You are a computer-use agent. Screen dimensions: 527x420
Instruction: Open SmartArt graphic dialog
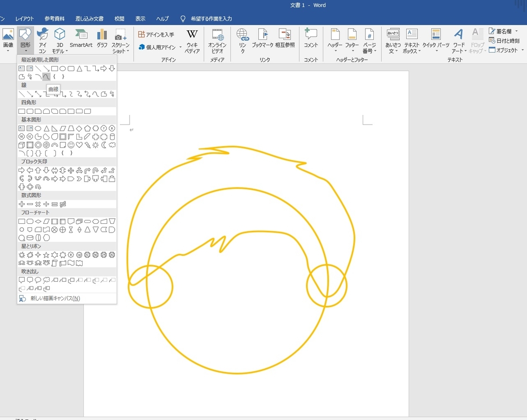pyautogui.click(x=81, y=39)
